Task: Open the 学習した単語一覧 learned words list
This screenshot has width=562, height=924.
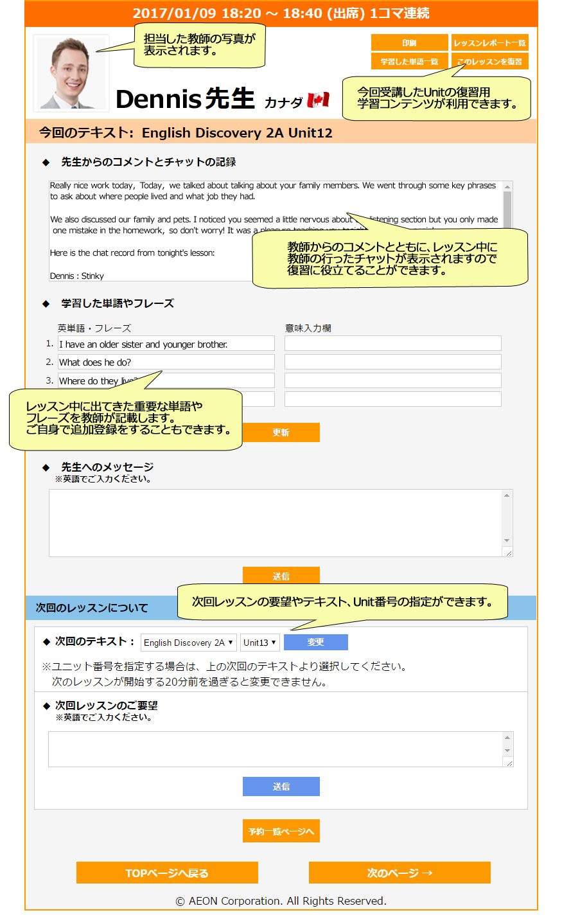Action: click(x=409, y=62)
